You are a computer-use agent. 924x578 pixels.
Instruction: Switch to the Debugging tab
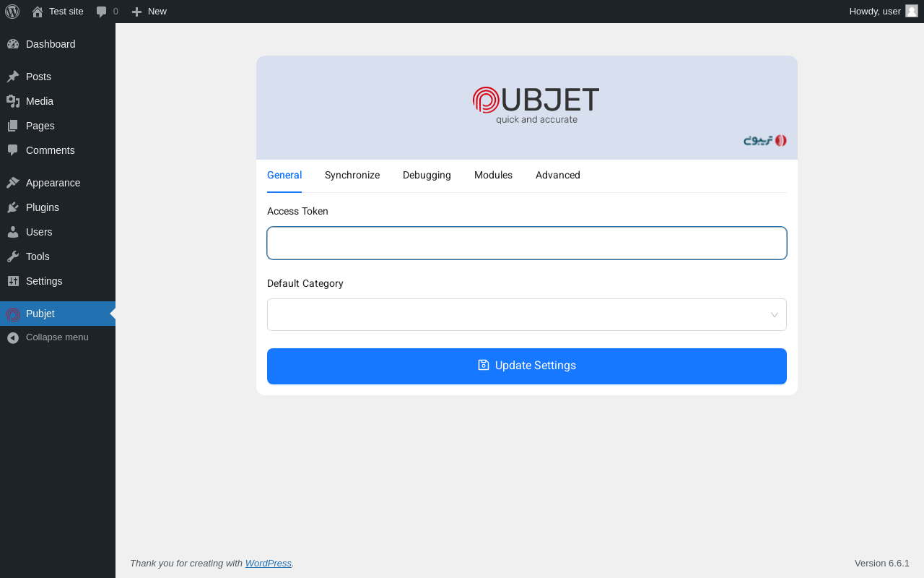point(427,175)
